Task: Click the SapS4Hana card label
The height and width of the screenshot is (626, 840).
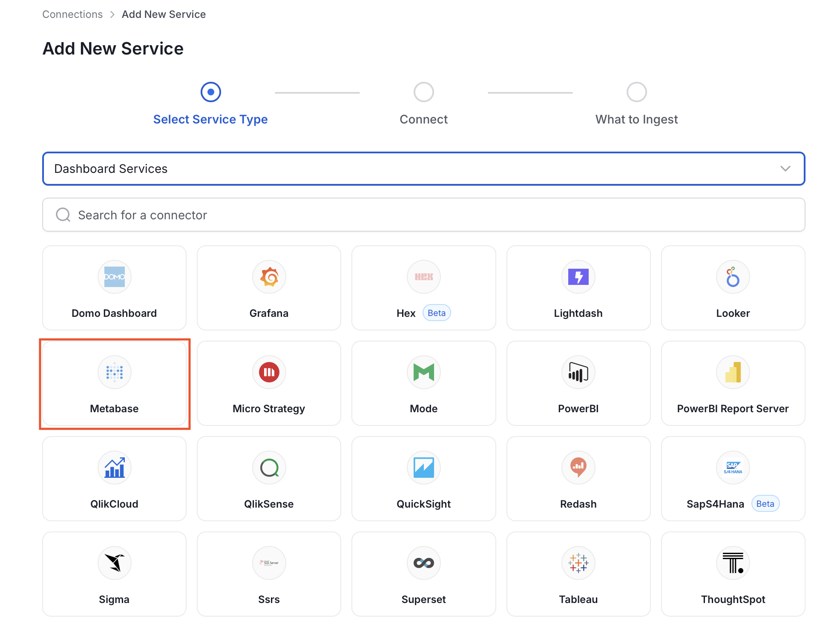Action: pyautogui.click(x=715, y=504)
